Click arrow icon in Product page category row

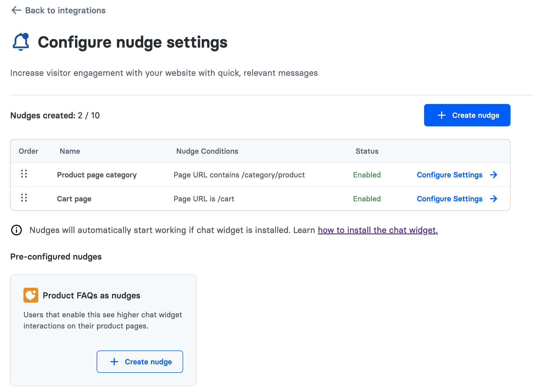[x=494, y=175]
